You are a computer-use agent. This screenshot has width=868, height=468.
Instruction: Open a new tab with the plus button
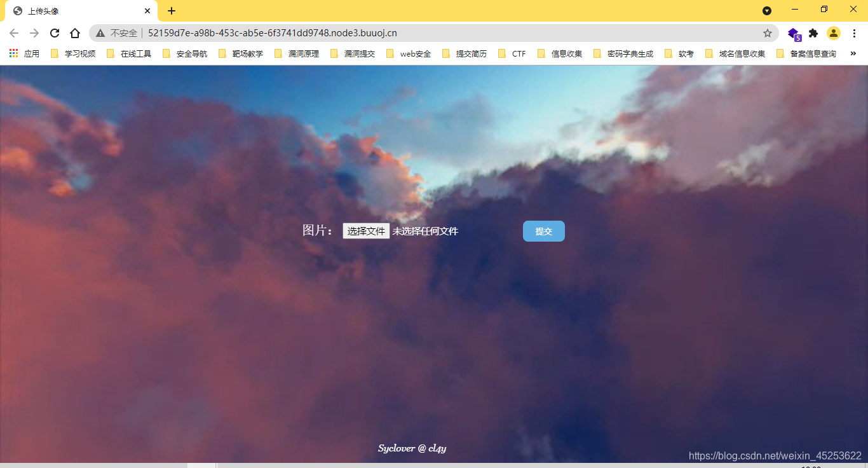pyautogui.click(x=171, y=10)
